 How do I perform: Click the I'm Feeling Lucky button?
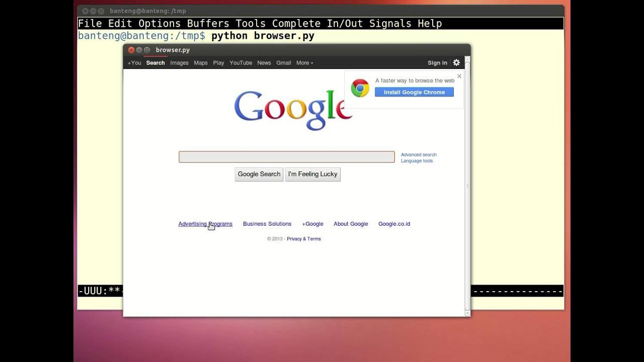[x=313, y=174]
